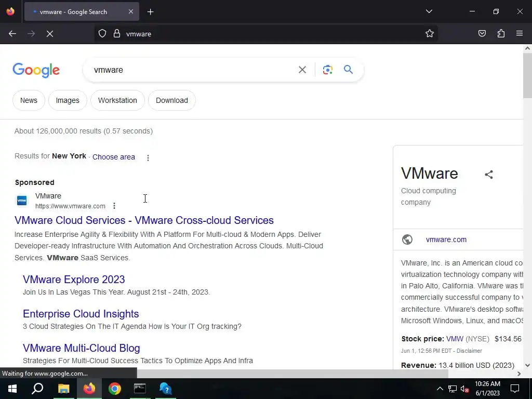Click the scroll-down arrow of scrollbar

click(527, 365)
